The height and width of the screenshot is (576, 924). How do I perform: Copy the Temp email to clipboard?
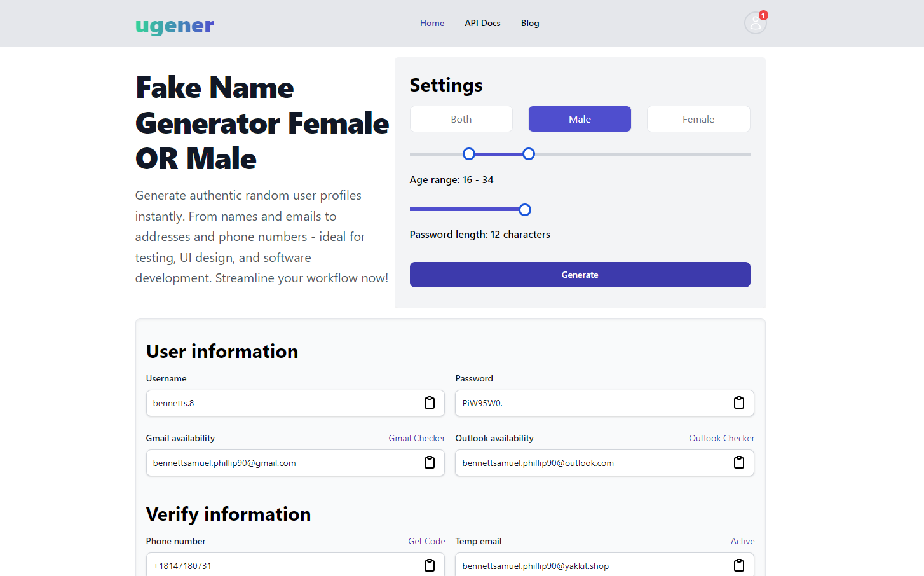739,565
